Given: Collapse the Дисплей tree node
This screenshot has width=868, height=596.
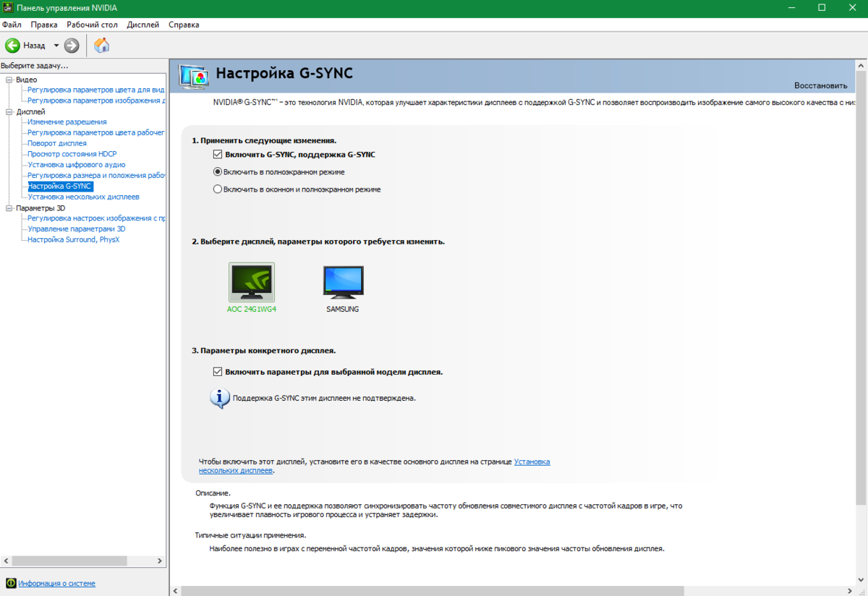Looking at the screenshot, I should click(x=9, y=112).
